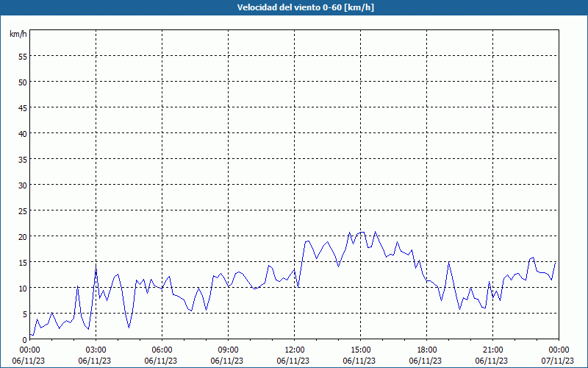Click the wind speed spike at 03:00

click(x=96, y=265)
